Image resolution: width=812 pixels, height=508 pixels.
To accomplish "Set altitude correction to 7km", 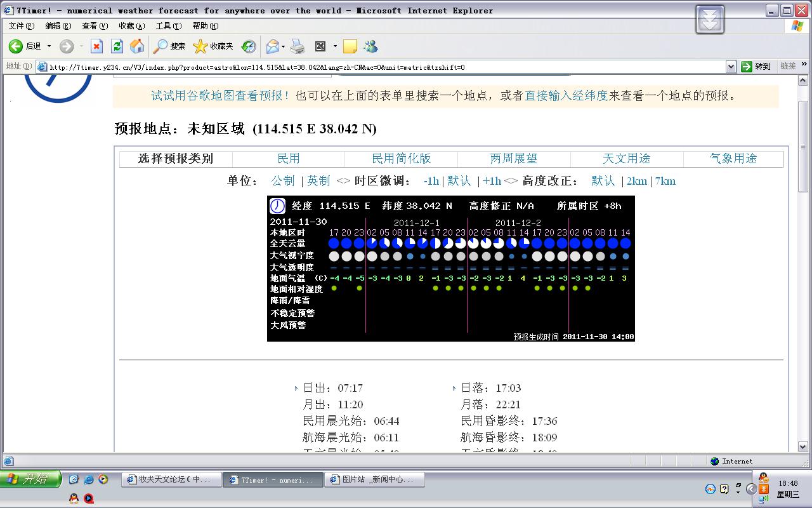I will 665,181.
